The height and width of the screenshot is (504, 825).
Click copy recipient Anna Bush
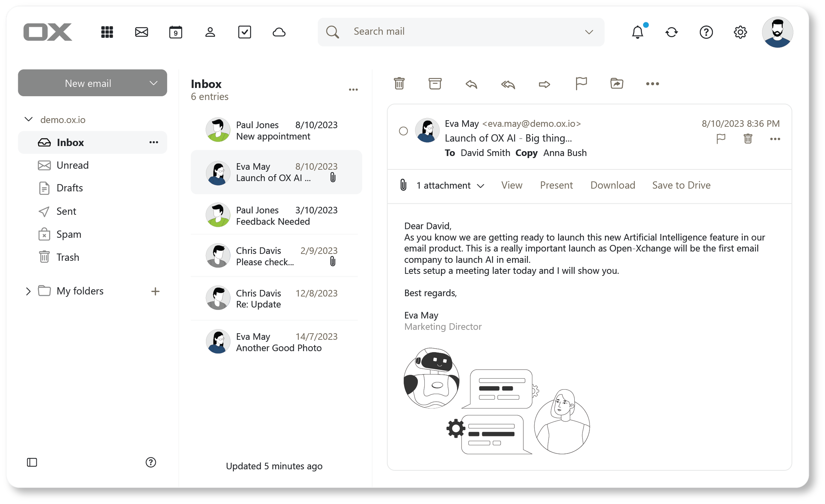(565, 153)
